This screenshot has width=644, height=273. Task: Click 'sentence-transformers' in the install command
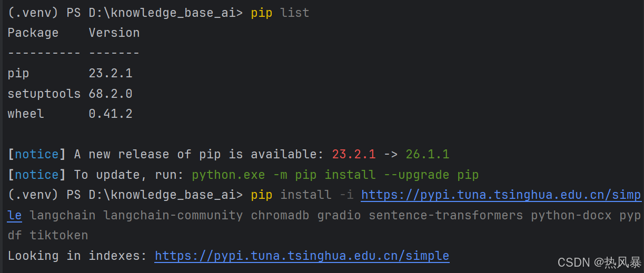coord(446,216)
